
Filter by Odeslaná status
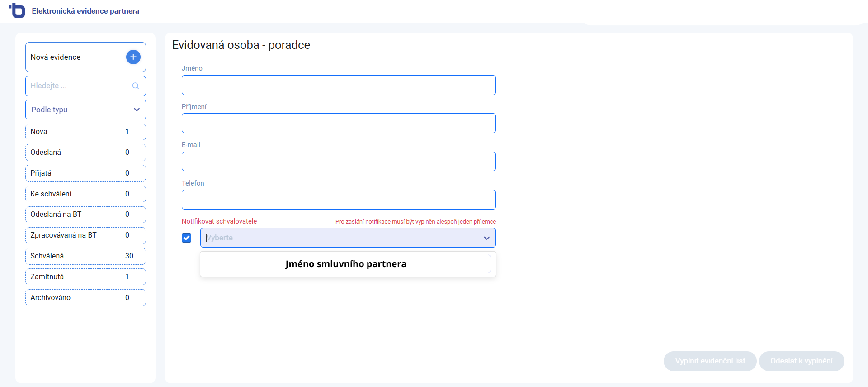click(x=85, y=153)
